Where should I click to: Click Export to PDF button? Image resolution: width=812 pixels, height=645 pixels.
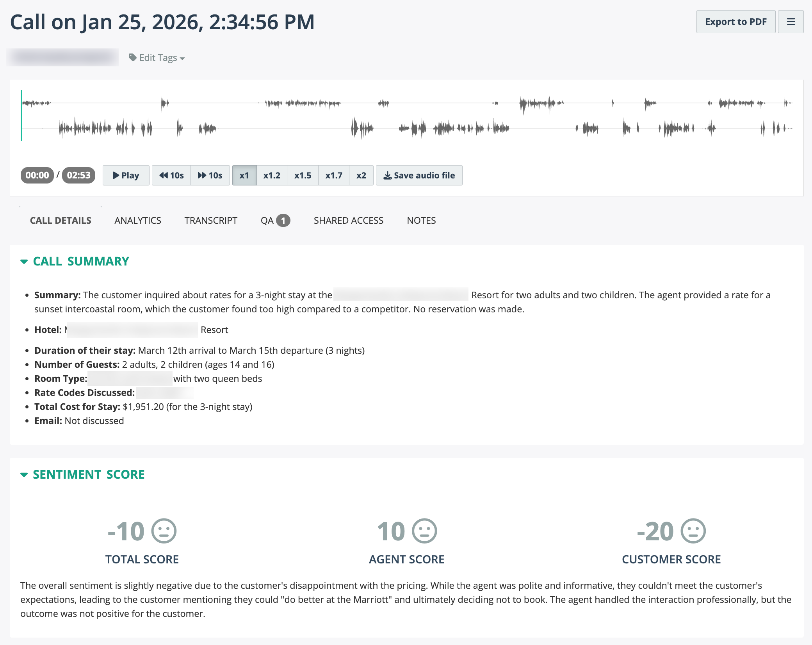(735, 22)
